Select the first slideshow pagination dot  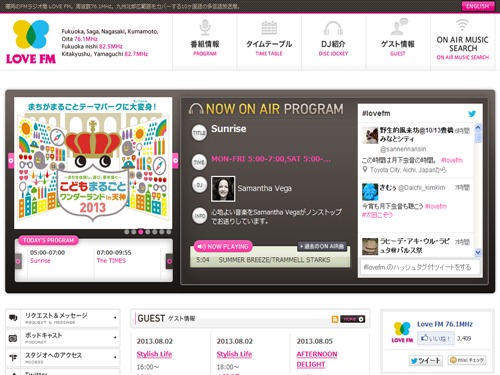127,232
